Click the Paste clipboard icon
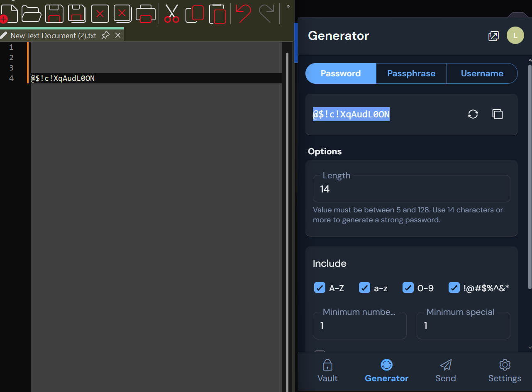 (x=217, y=14)
